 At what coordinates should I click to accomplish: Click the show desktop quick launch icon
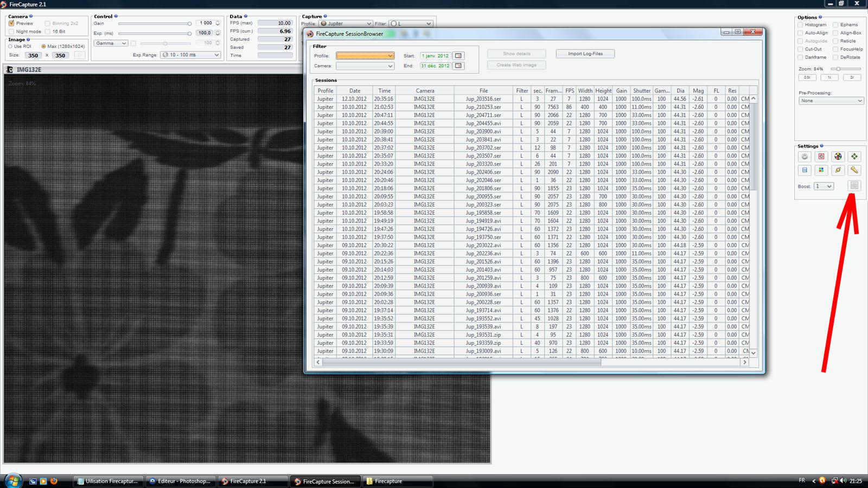[33, 481]
